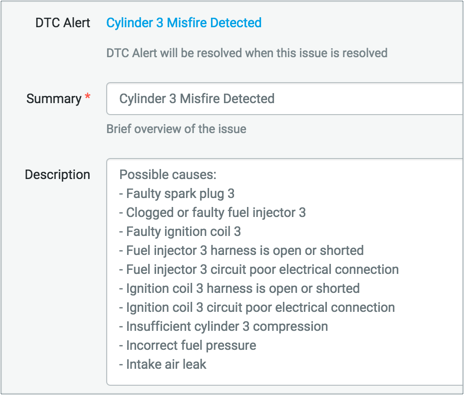Place cursor on the 'Faulty ignition coil 3' line
464x395 pixels.
pyautogui.click(x=180, y=232)
